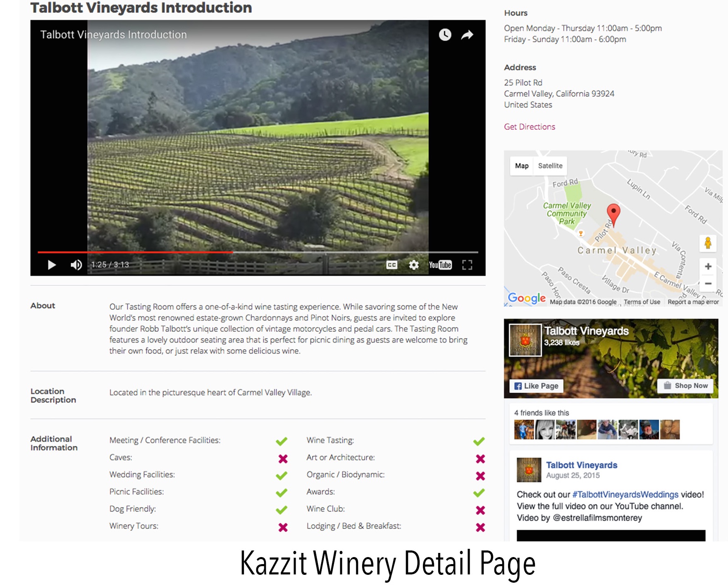Click Wine Tasting green checkmark

coord(479,441)
